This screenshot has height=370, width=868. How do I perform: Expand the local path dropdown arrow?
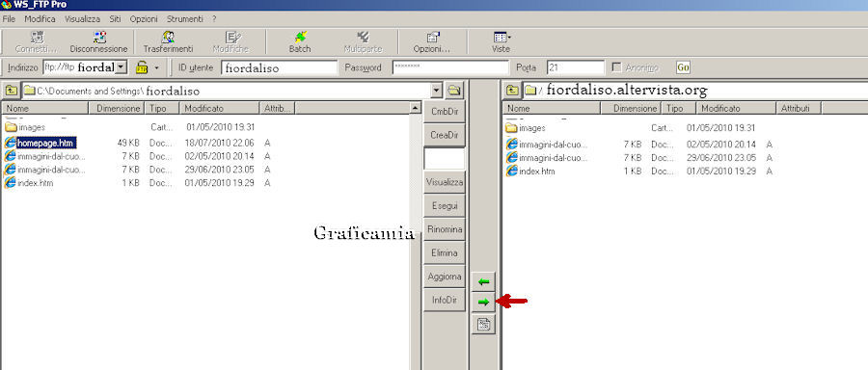tap(437, 91)
